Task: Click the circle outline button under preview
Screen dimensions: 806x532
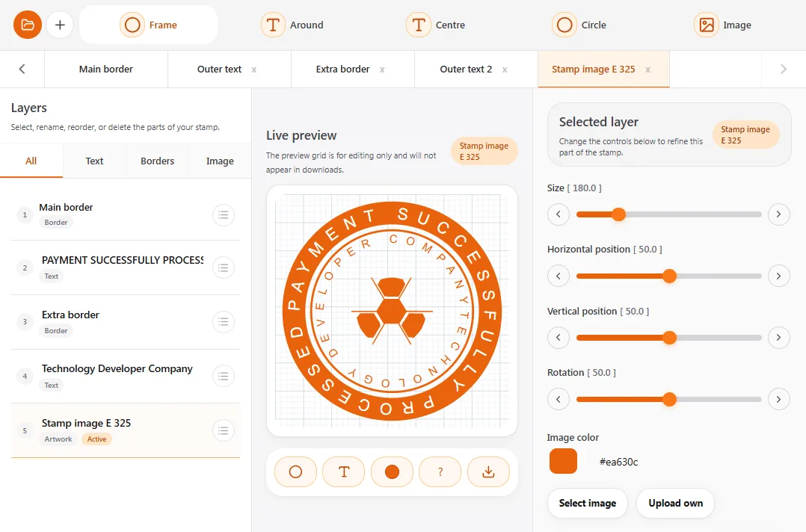Action: coord(295,471)
